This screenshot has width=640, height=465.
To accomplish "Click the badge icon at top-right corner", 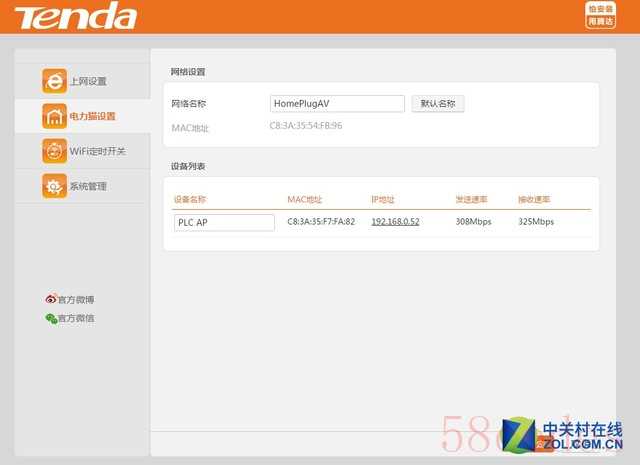I will [599, 15].
